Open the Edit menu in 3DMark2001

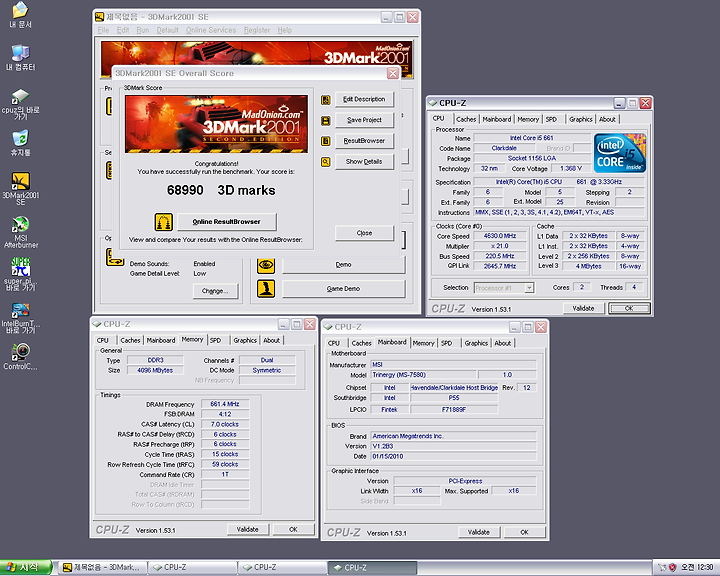tap(123, 30)
